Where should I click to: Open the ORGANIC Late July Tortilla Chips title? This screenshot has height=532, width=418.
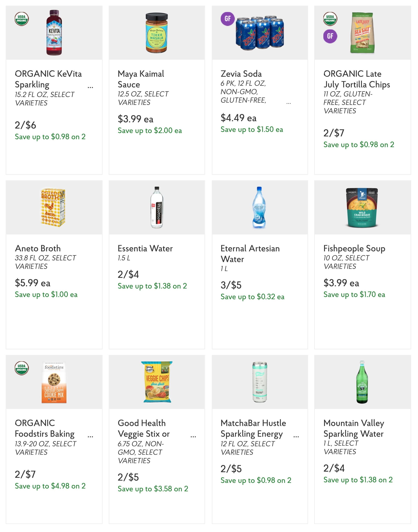coord(357,79)
